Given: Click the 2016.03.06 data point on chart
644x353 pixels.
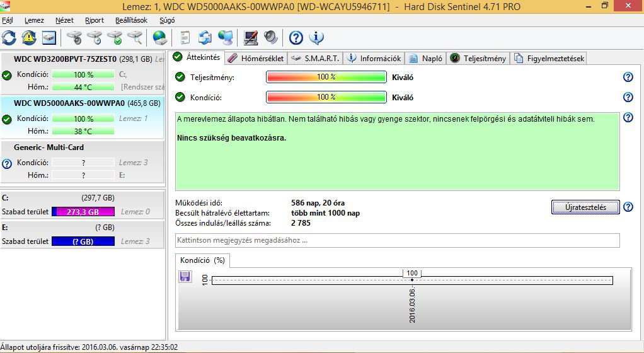Looking at the screenshot, I should coord(412,280).
